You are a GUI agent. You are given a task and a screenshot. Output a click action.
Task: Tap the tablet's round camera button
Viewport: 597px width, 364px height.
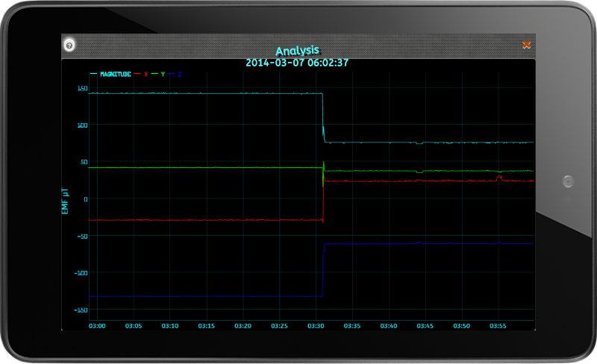click(568, 181)
